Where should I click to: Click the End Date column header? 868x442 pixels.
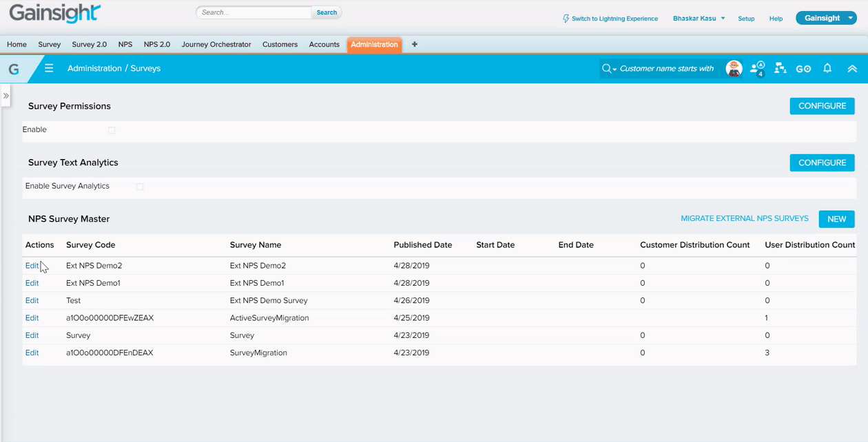576,245
